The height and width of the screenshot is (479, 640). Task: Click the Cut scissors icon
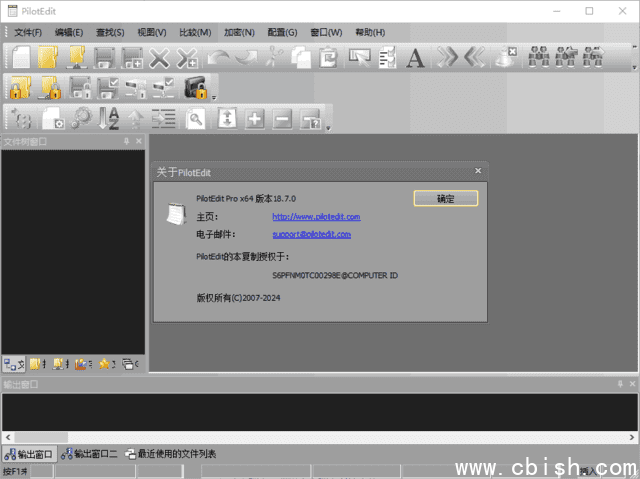click(x=273, y=57)
